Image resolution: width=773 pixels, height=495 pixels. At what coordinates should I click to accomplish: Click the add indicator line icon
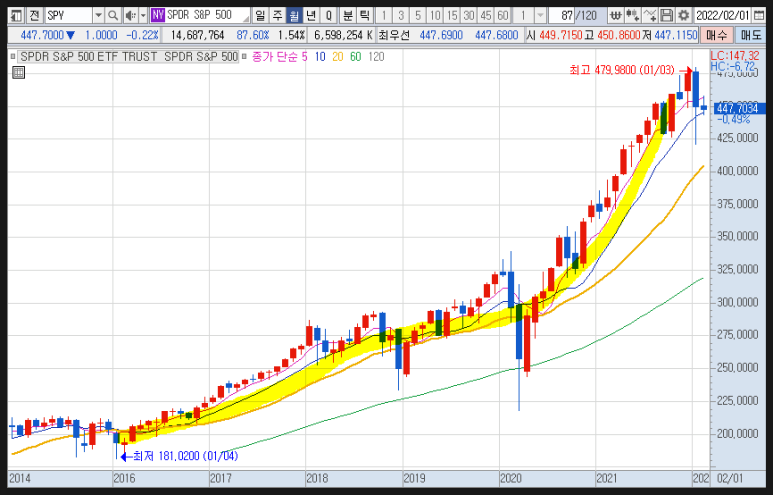pyautogui.click(x=650, y=16)
